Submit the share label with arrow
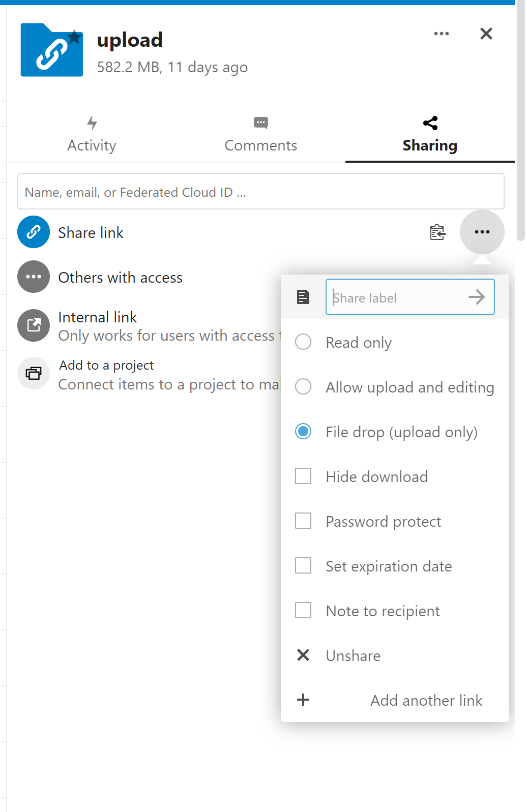The width and height of the screenshot is (527, 812). pyautogui.click(x=477, y=297)
